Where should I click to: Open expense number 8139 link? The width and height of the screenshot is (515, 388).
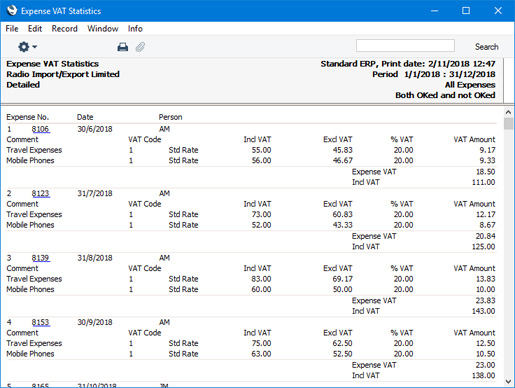pyautogui.click(x=40, y=258)
